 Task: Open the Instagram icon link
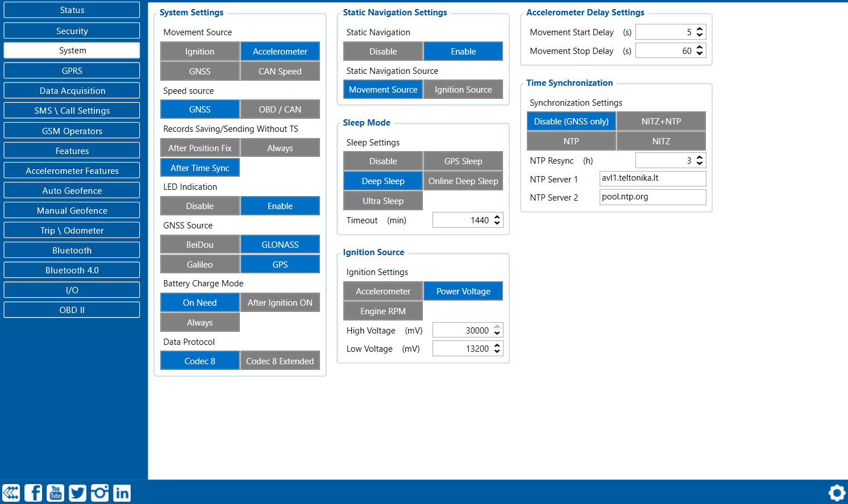tap(99, 493)
